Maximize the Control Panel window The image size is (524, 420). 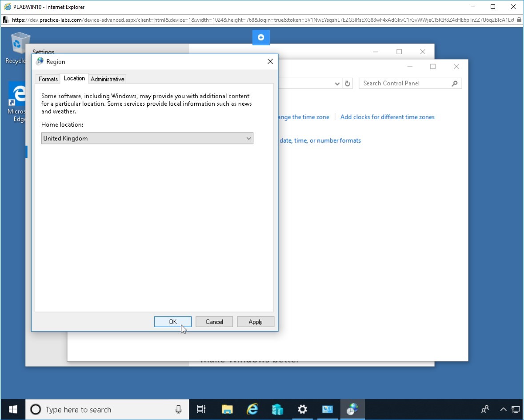click(433, 67)
